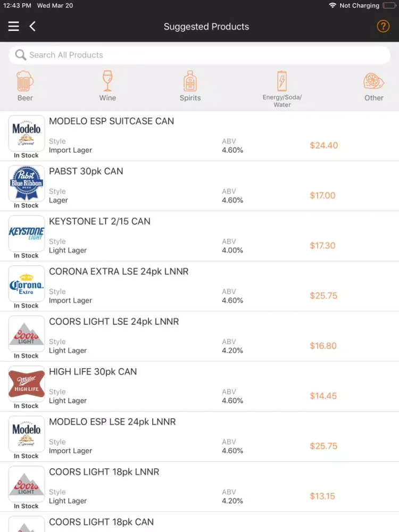
Task: Select the Other category icon
Action: tap(373, 82)
